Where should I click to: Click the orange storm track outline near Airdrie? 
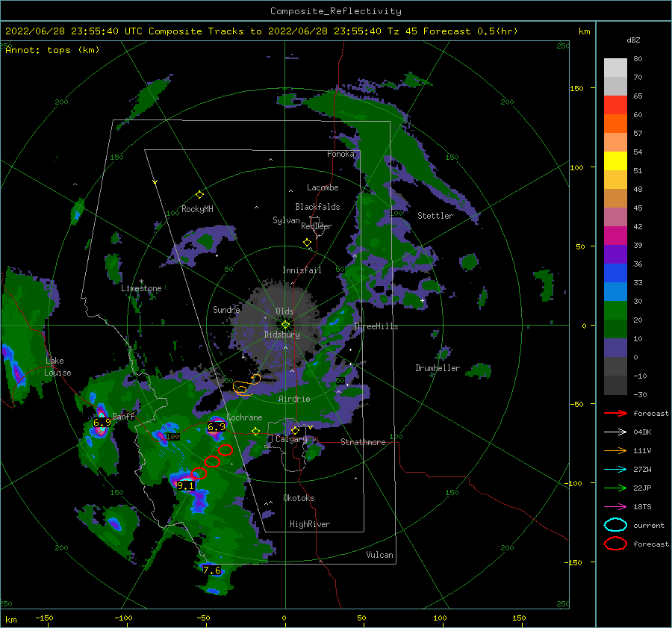tap(246, 385)
